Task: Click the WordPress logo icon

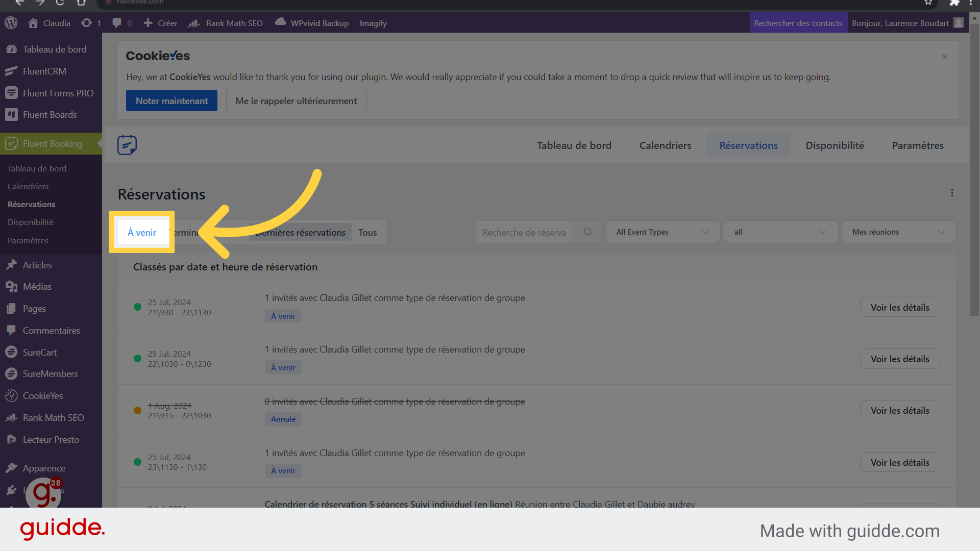Action: [11, 23]
